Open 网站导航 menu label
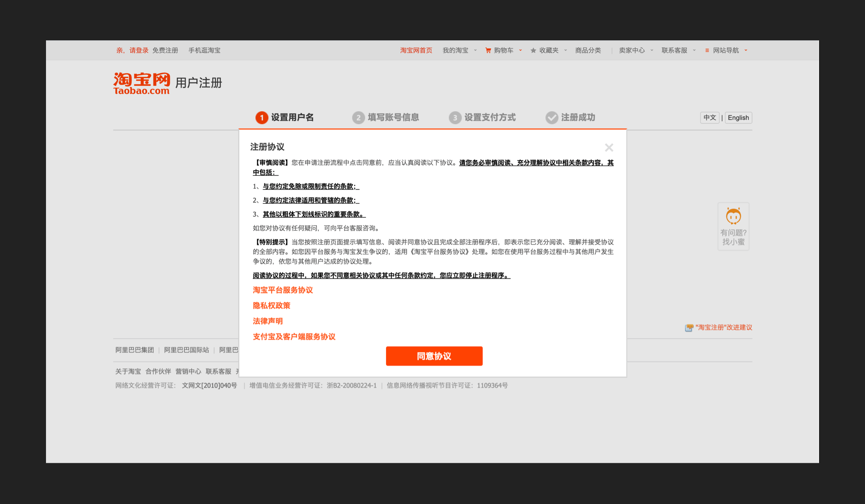Image resolution: width=865 pixels, height=504 pixels. coord(726,50)
